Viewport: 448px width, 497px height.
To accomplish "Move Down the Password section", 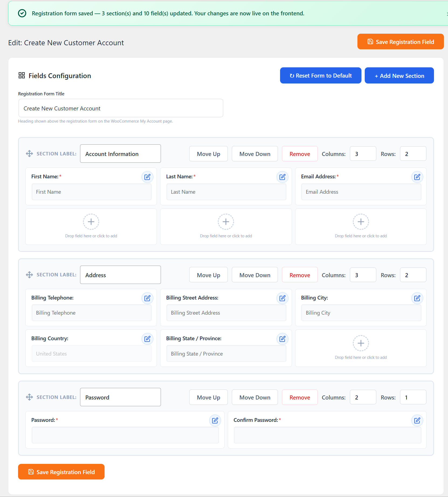I will pyautogui.click(x=255, y=397).
